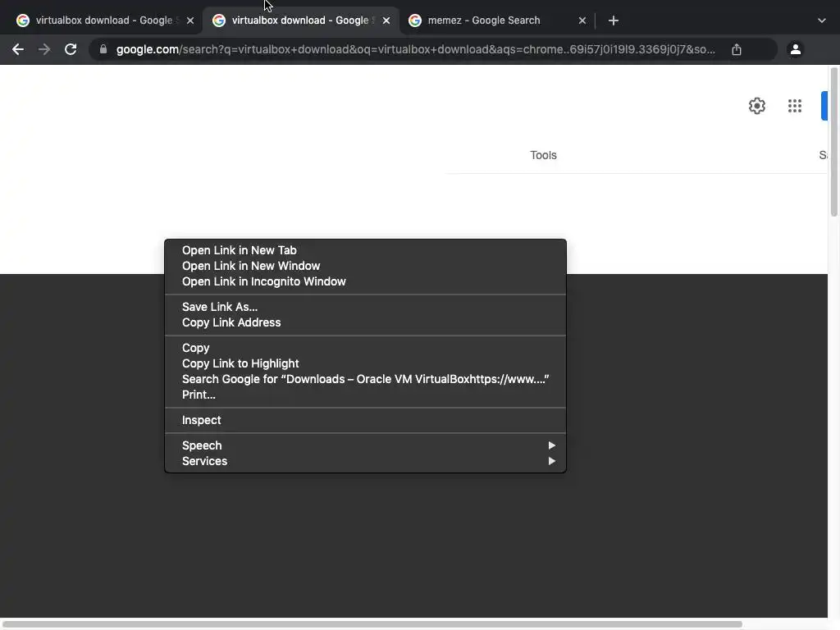Select Copy Link Address
Image resolution: width=840 pixels, height=630 pixels.
click(365, 322)
